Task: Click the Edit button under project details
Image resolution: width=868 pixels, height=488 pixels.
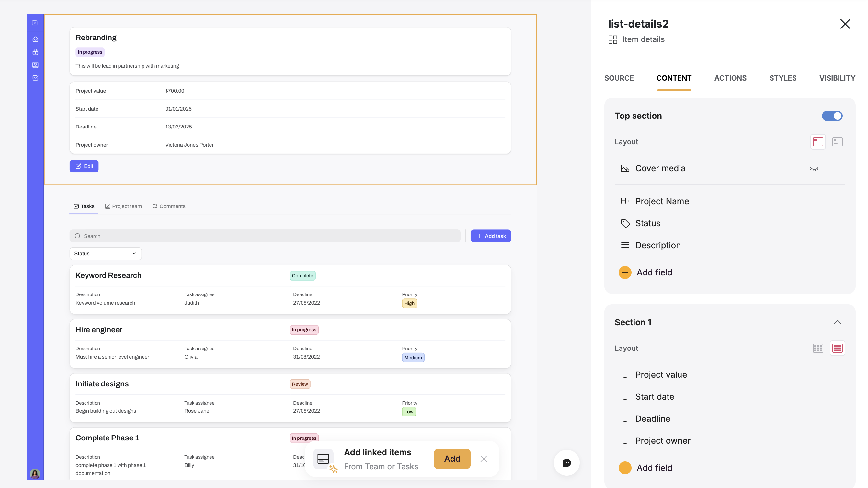Action: click(x=84, y=166)
